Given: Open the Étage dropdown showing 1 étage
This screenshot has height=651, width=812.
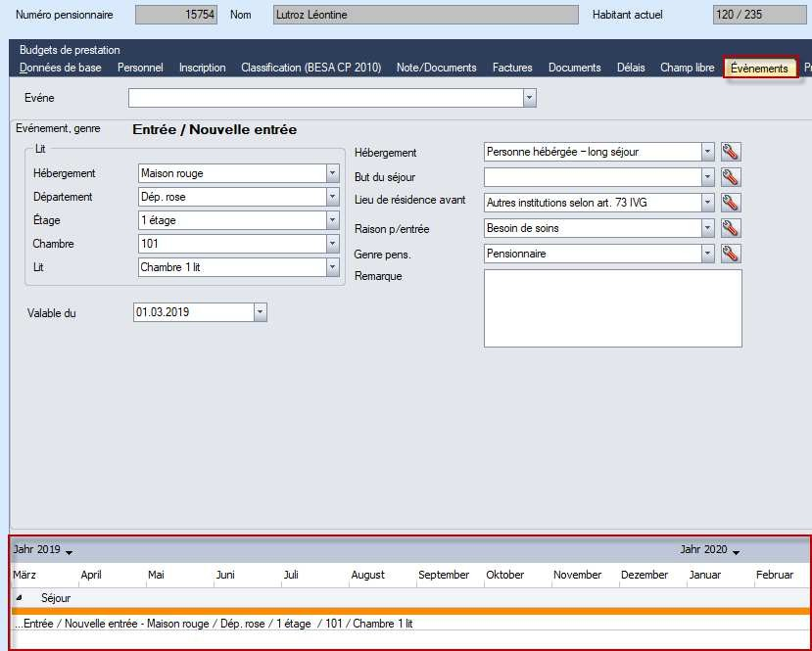Looking at the screenshot, I should tap(333, 220).
